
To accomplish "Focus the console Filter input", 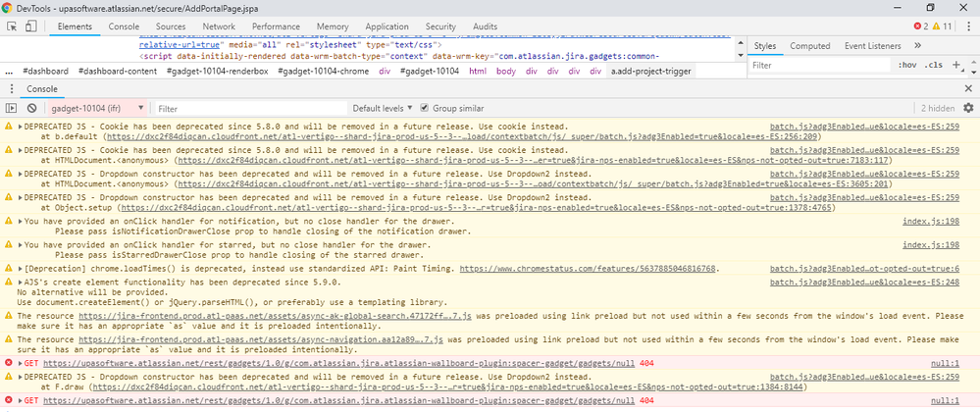I will click(x=250, y=108).
